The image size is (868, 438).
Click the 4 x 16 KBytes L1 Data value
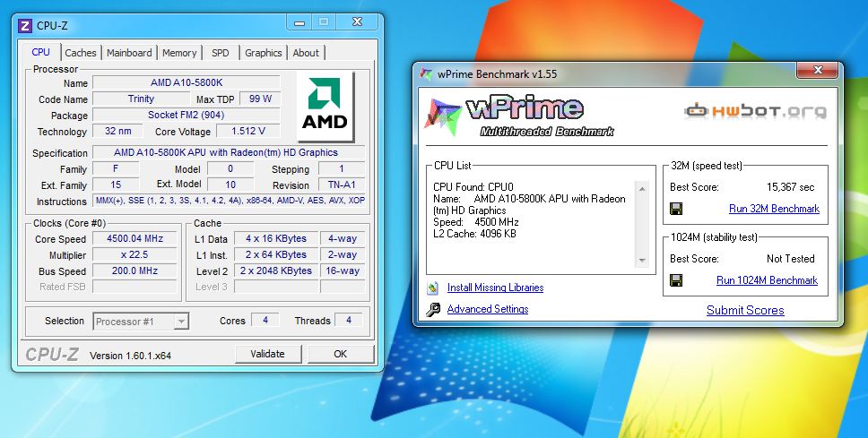pyautogui.click(x=276, y=239)
